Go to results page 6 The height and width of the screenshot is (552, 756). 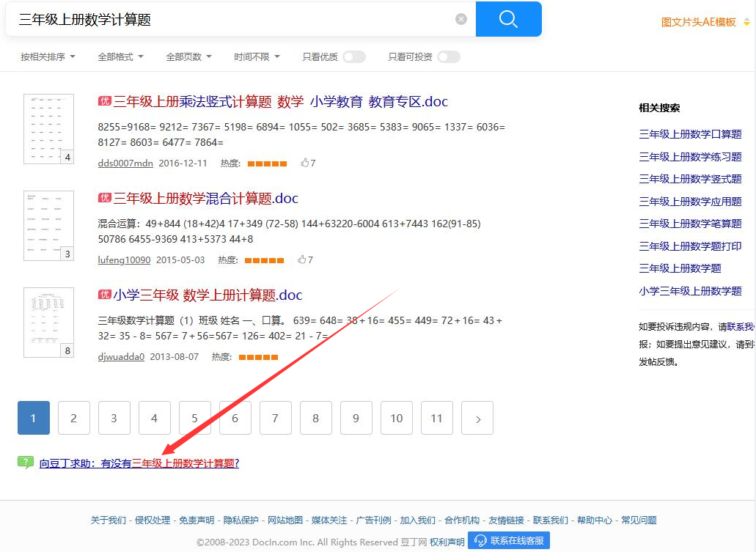click(235, 418)
